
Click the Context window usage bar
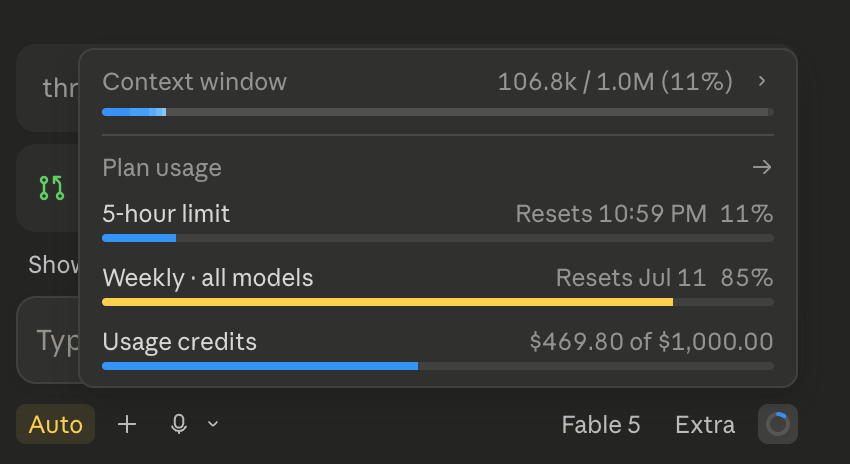[x=438, y=112]
